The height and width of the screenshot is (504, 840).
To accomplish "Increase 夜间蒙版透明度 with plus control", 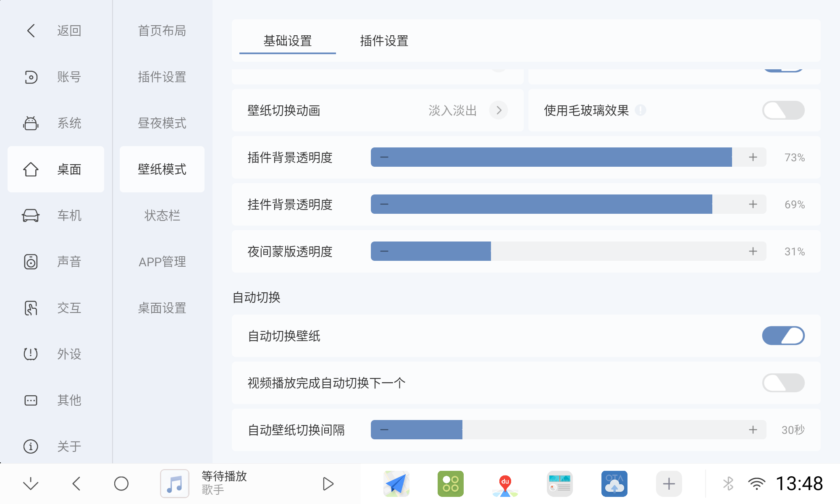I will point(753,251).
